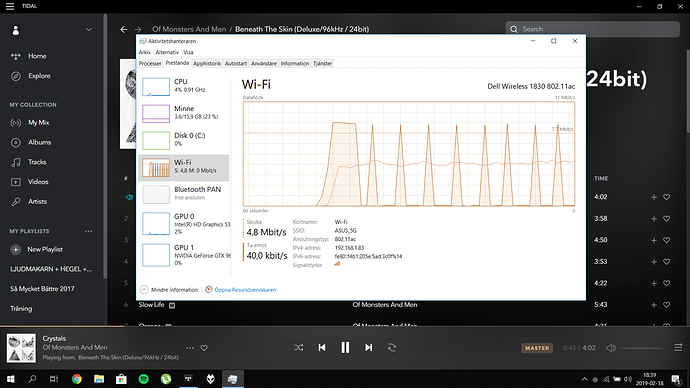This screenshot has height=388, width=690.
Task: Add Slow Life track with plus icon
Action: point(653,305)
